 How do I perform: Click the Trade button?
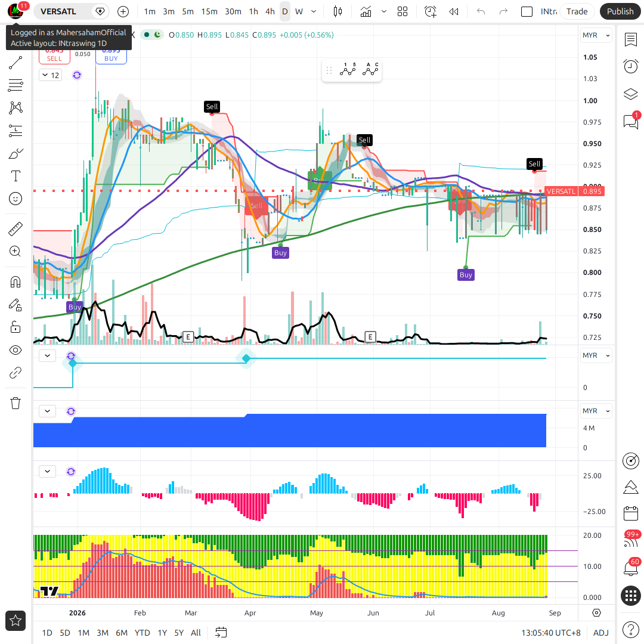click(x=577, y=11)
